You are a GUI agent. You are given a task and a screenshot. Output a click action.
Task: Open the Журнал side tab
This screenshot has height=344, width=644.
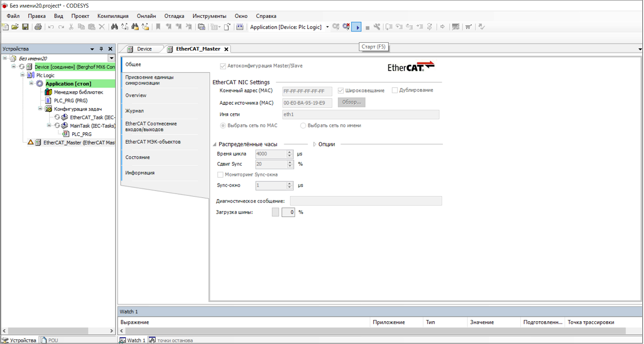pos(159,111)
